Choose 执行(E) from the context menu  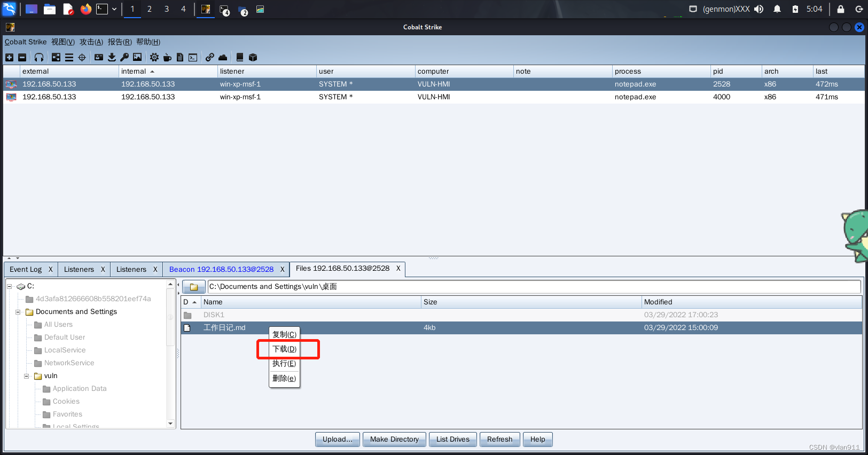(x=284, y=363)
